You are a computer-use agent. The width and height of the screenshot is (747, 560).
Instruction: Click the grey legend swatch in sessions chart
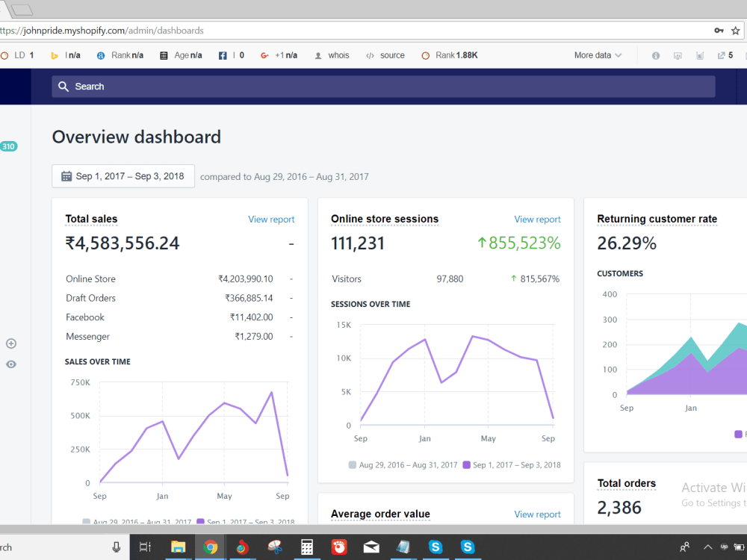[352, 464]
